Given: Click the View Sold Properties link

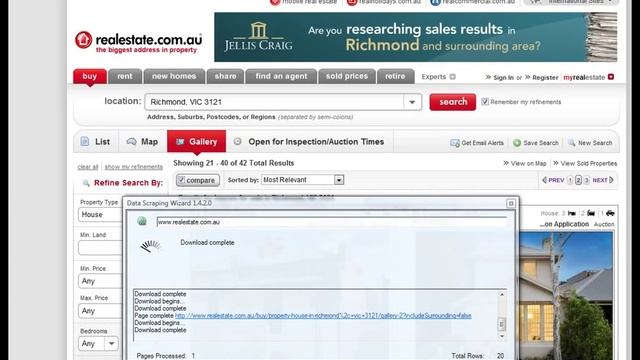Looking at the screenshot, I should pyautogui.click(x=589, y=163).
